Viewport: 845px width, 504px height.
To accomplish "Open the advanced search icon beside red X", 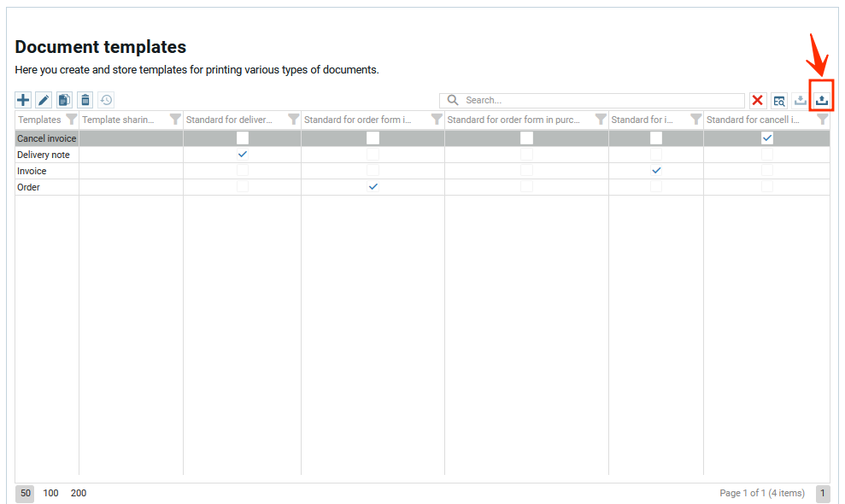I will click(779, 101).
